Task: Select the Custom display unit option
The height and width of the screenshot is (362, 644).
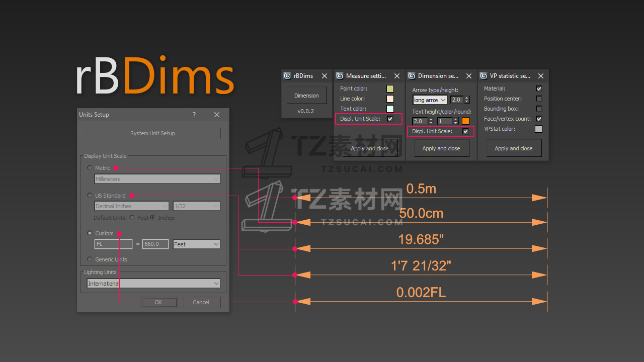Action: pos(90,233)
